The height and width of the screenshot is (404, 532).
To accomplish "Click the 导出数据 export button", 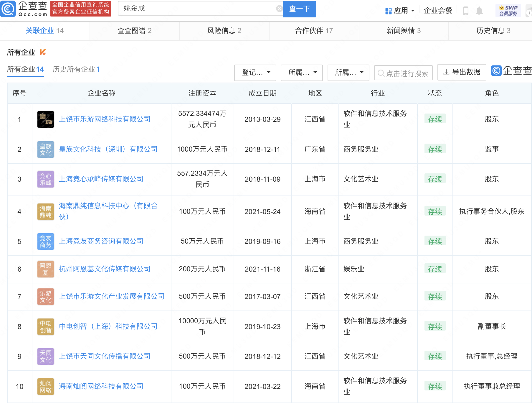I will 462,72.
